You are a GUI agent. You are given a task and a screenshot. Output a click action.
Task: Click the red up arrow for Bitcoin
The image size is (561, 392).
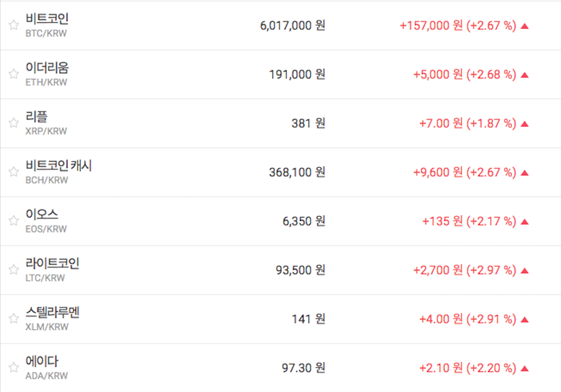pos(525,26)
